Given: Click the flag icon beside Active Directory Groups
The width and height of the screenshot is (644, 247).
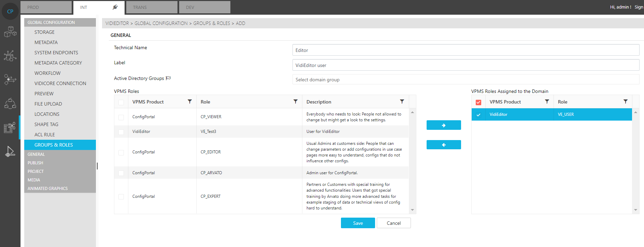Looking at the screenshot, I should click(168, 78).
